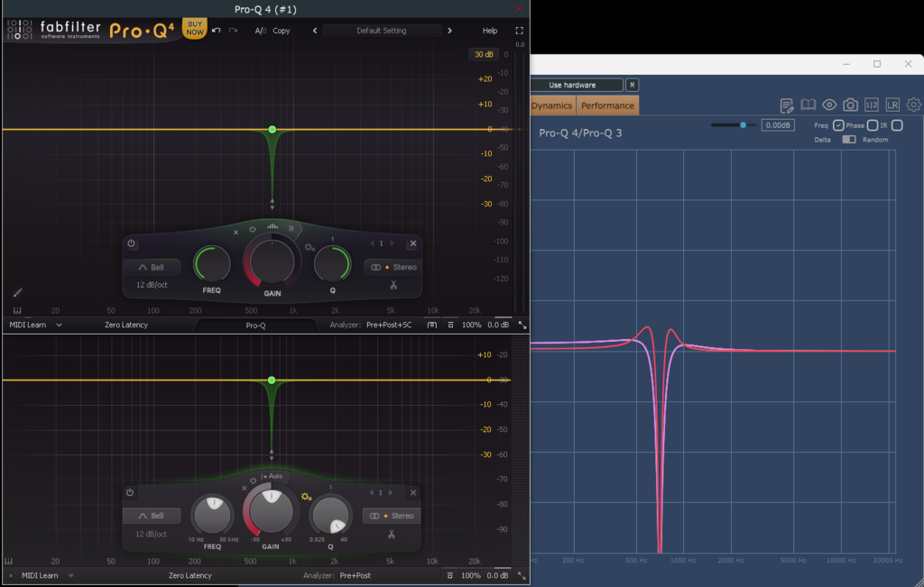Click the resize arrows icon in Pro-Q 4
924x587 pixels.
pyautogui.click(x=522, y=325)
